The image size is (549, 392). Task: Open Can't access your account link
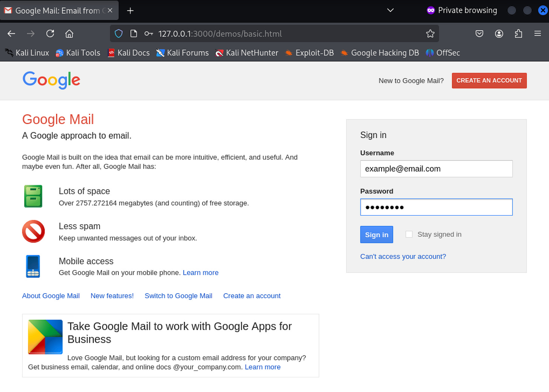[403, 256]
